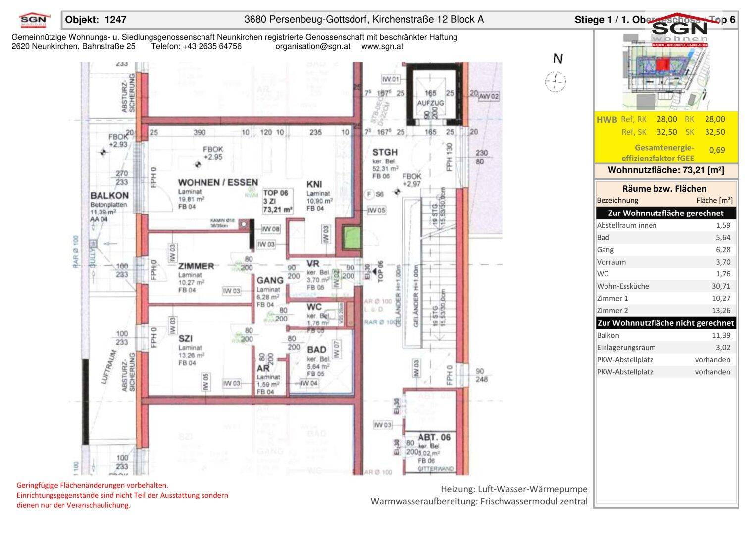Viewport: 756px width, 535px height.
Task: Click the STGH stairwell label
Action: [385, 152]
